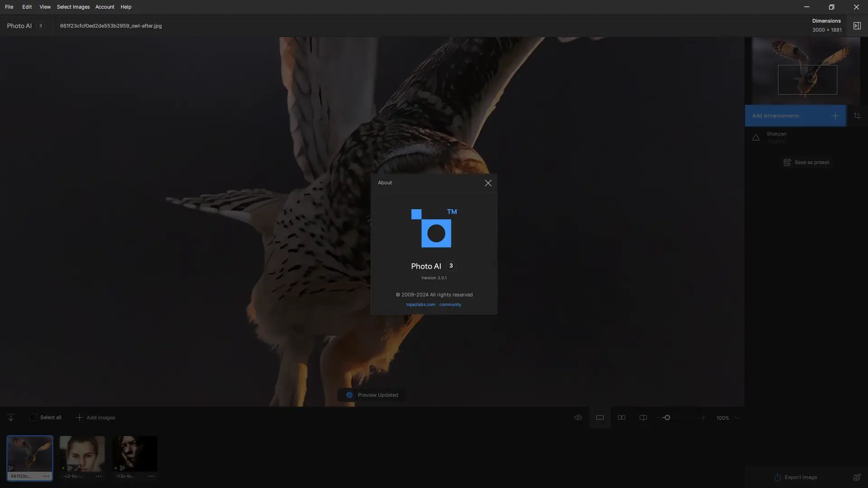Open options for the -v2-6x thumbnail
This screenshot has width=868, height=488.
(99, 476)
